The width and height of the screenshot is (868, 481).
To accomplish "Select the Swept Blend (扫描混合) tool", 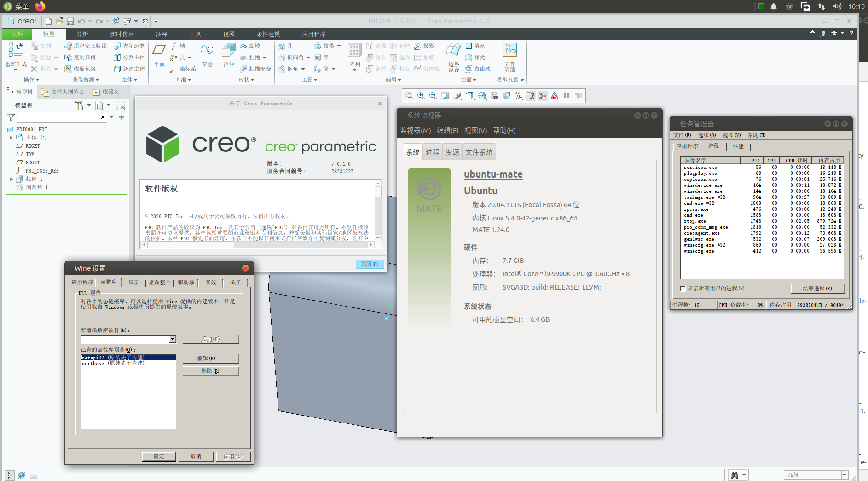I will [255, 69].
